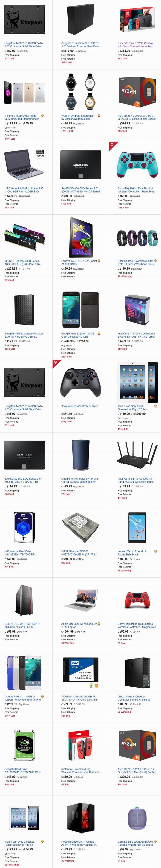Open Asus RT-AC3200 router title link
The image size is (161, 868).
tap(135, 480)
